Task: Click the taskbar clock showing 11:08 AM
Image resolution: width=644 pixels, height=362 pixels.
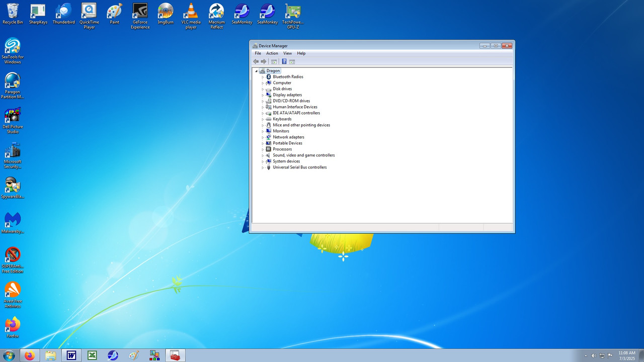Action: coord(627,355)
